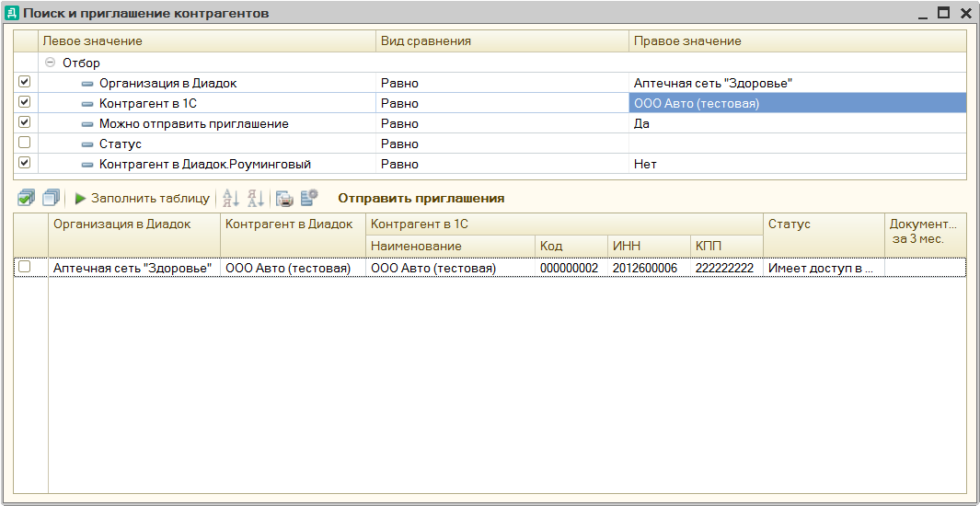Click code cell 000000002
Screen dimensions: 980x506
click(x=571, y=268)
